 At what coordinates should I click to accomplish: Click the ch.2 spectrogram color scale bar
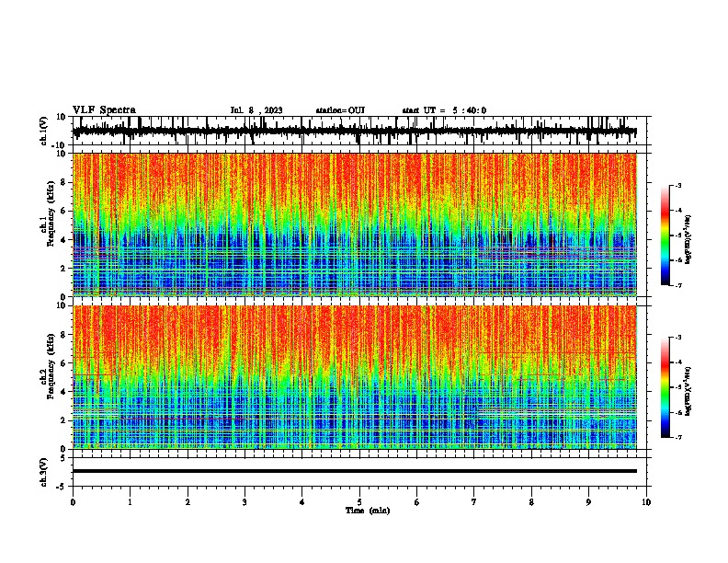click(x=665, y=387)
